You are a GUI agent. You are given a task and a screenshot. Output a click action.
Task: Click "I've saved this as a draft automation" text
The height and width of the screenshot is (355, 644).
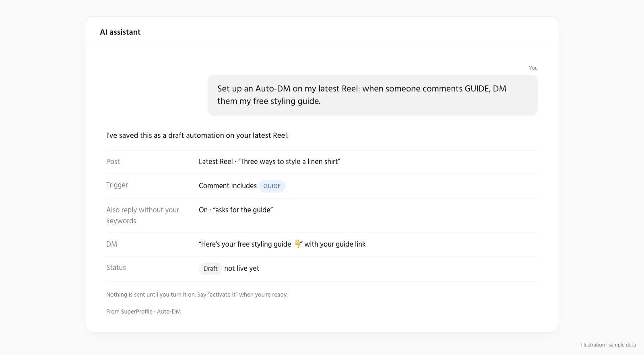[x=197, y=135]
